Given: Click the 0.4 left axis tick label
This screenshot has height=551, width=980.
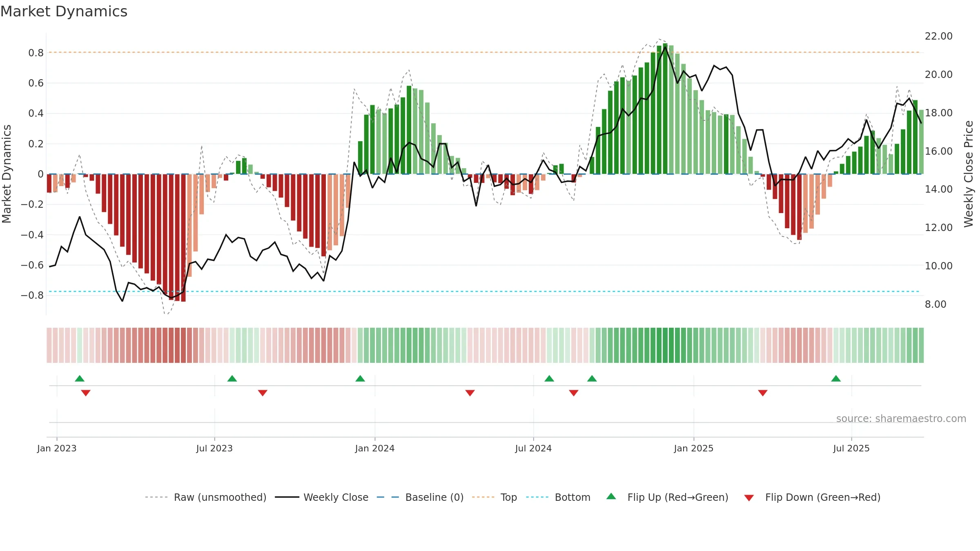Looking at the screenshot, I should [36, 113].
